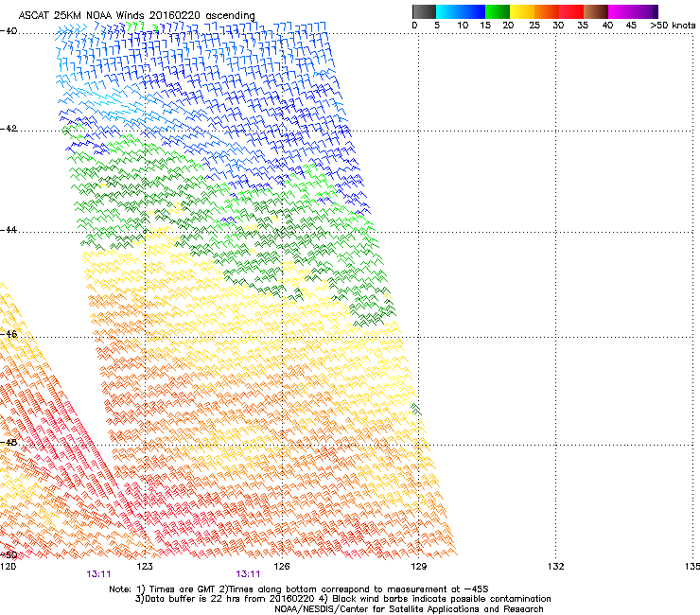This screenshot has height=615, width=700.
Task: Select the cyan-blue 5-15 knots color band
Action: [x=461, y=11]
